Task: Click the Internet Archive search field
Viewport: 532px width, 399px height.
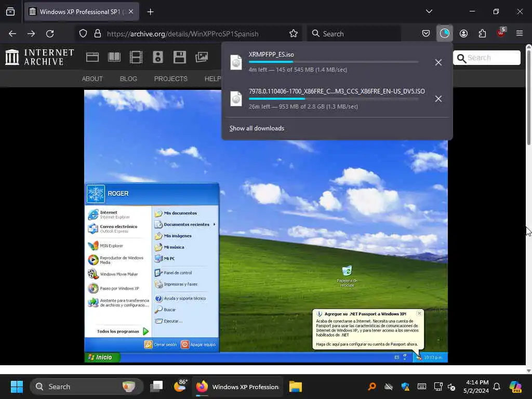Action: 486,58
